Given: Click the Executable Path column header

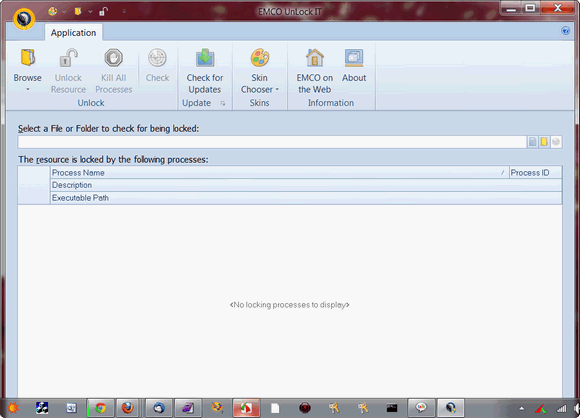Looking at the screenshot, I should [x=306, y=198].
